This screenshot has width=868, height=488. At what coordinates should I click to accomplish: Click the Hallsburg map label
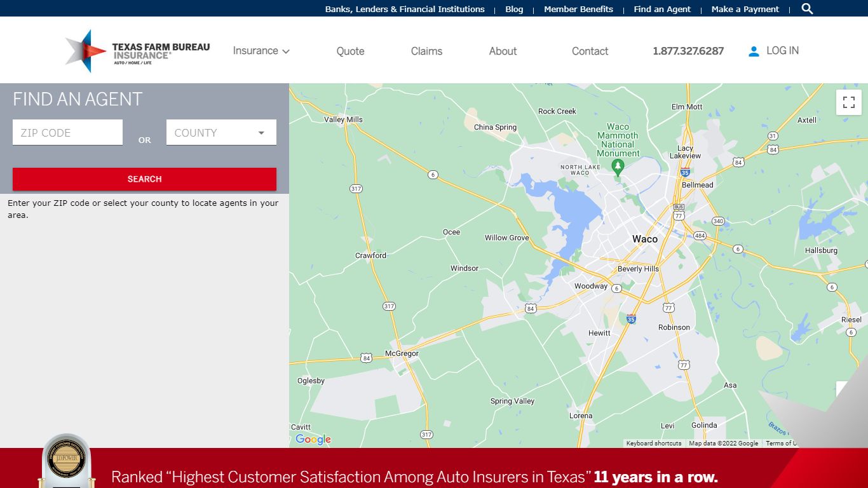point(821,250)
